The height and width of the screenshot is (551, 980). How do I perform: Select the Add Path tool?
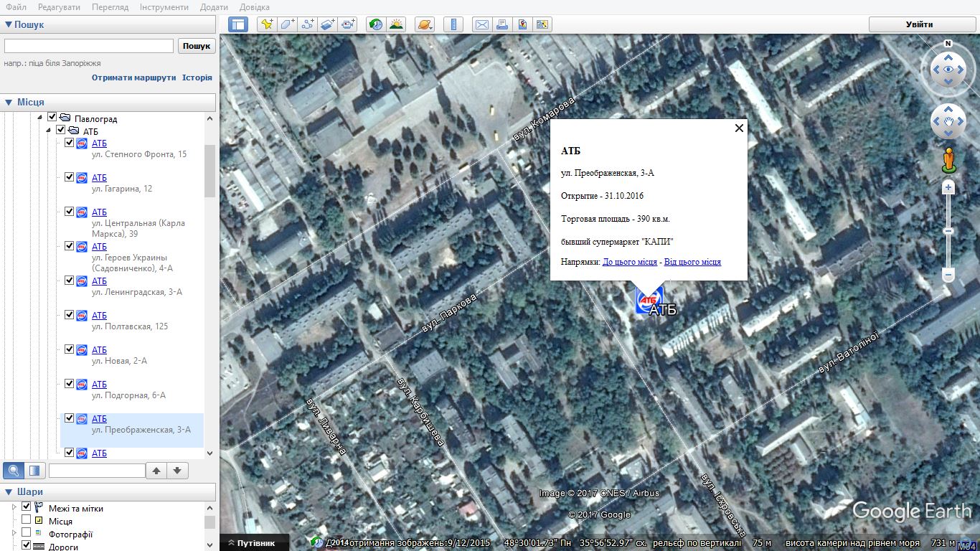tap(308, 24)
